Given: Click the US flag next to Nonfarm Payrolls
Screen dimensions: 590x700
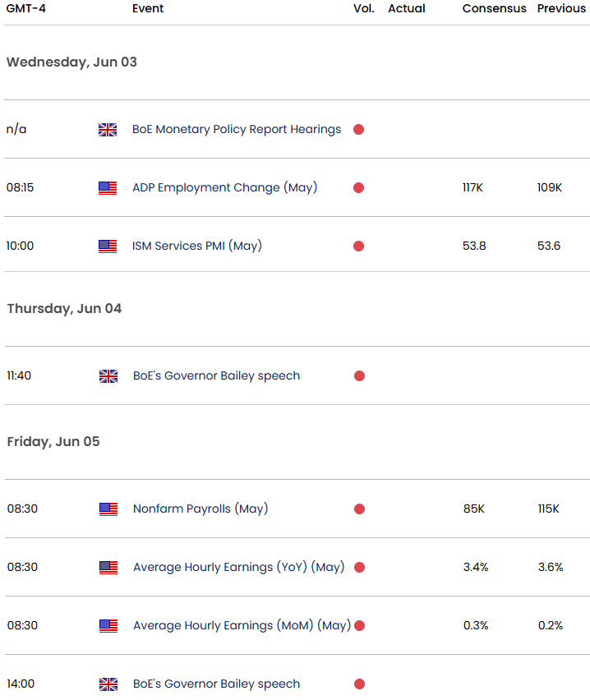Looking at the screenshot, I should (108, 509).
